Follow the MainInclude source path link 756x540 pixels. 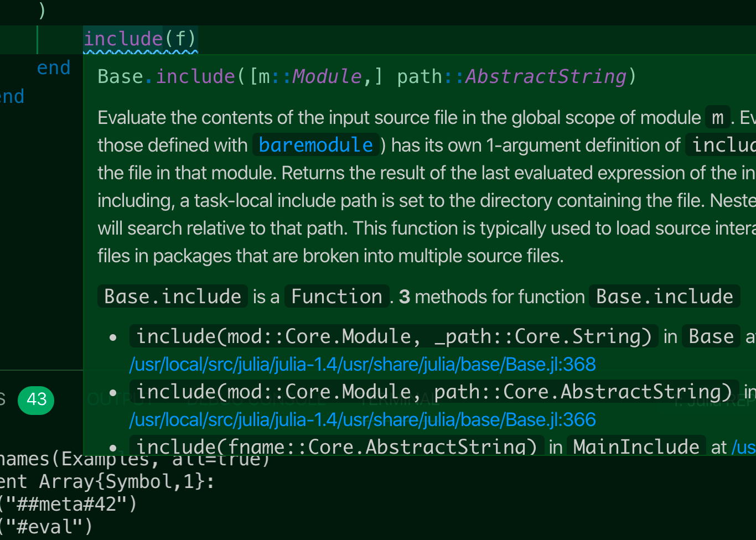click(744, 447)
